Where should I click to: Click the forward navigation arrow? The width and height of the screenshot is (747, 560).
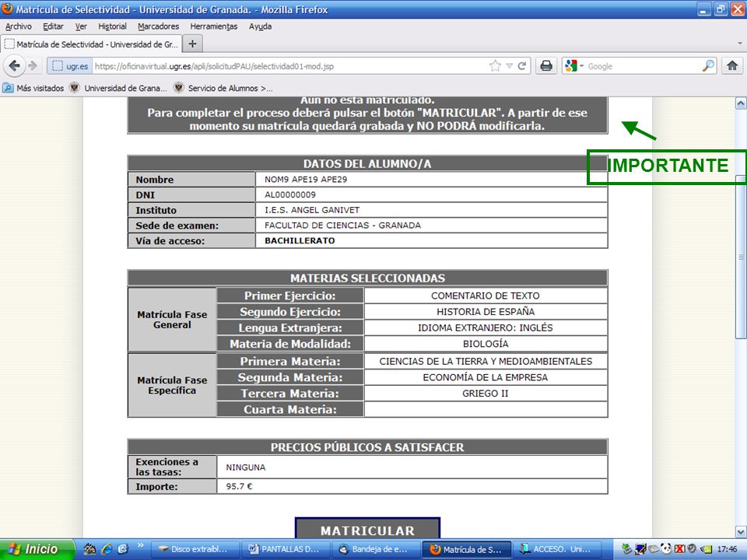point(33,65)
